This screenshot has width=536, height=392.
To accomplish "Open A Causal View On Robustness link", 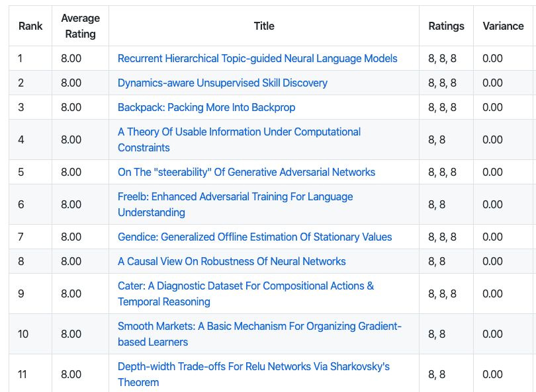I will (232, 261).
